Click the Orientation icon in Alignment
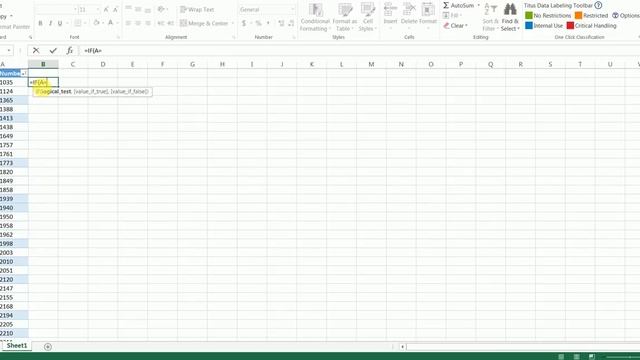The image size is (640, 360). (161, 9)
